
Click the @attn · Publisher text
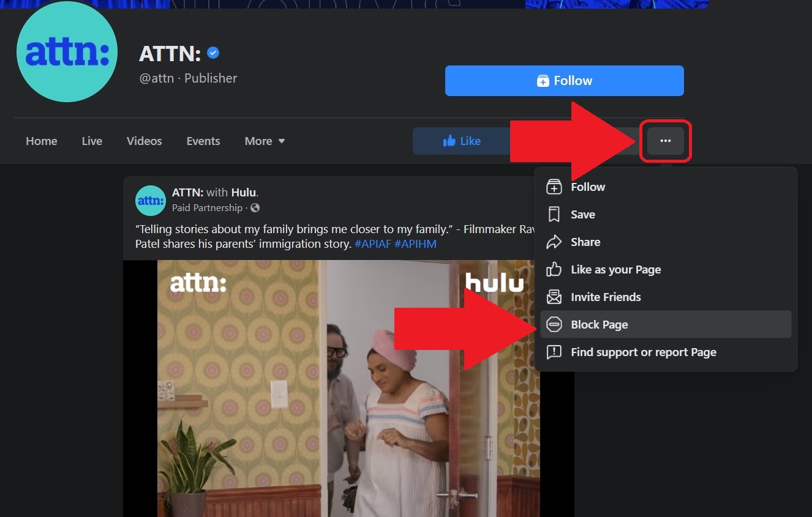click(189, 78)
